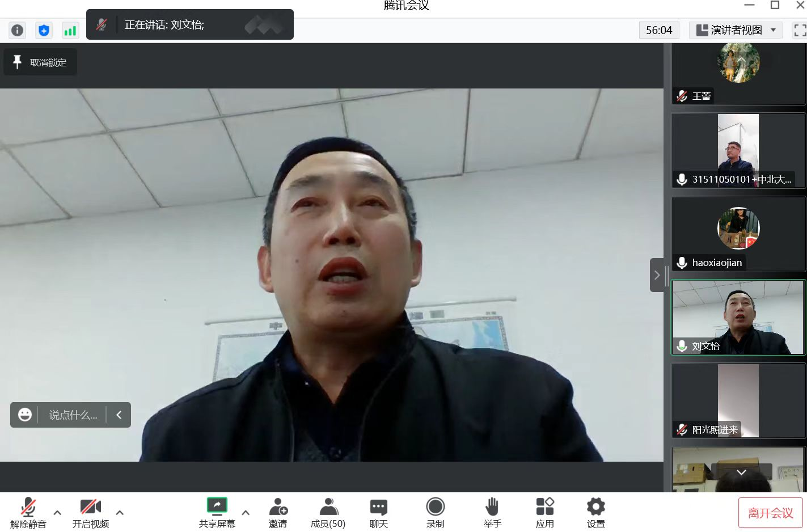Image resolution: width=807 pixels, height=532 pixels.
Task: Unpin video with 取消锁定
Action: (40, 62)
